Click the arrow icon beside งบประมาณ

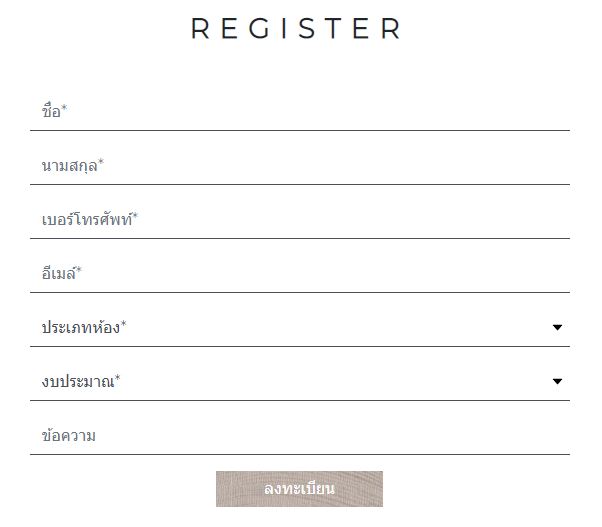coord(557,382)
